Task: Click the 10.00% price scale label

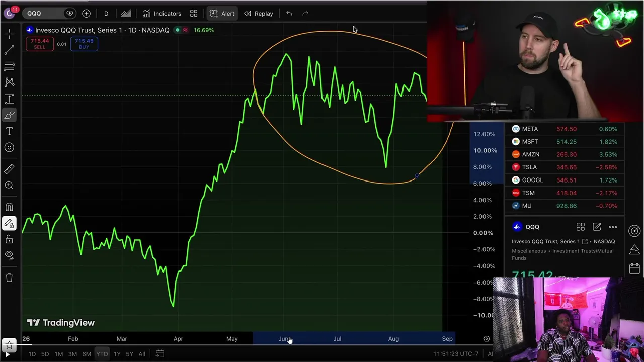Action: pyautogui.click(x=485, y=150)
